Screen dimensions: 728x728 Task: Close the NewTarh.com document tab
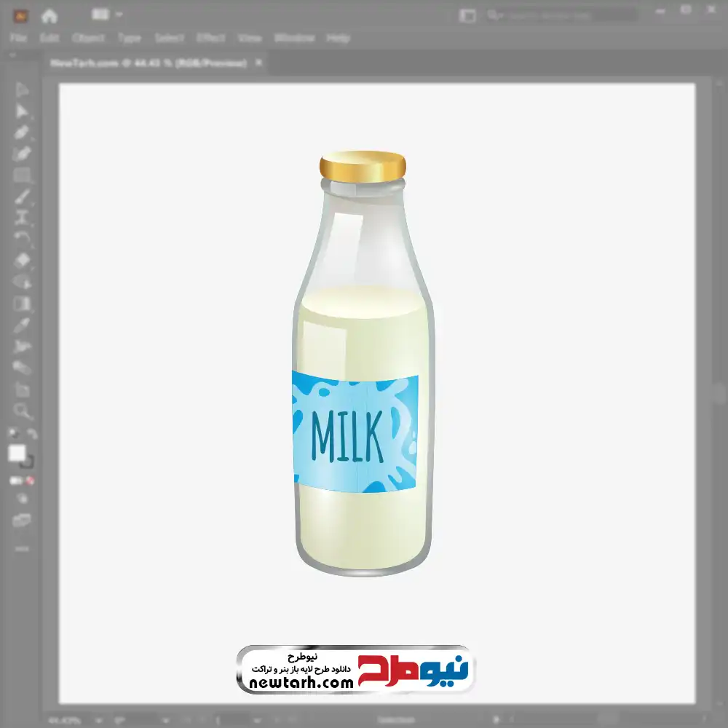[258, 63]
